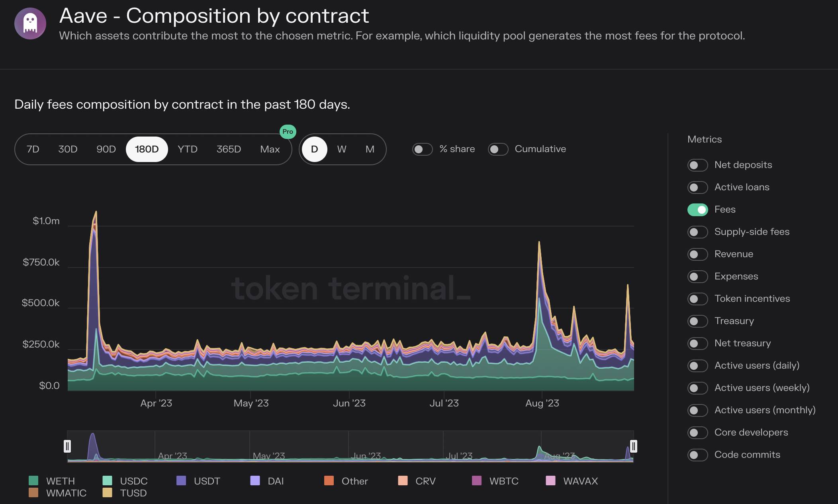This screenshot has width=838, height=504.
Task: Toggle the Code commits metric
Action: 697,455
